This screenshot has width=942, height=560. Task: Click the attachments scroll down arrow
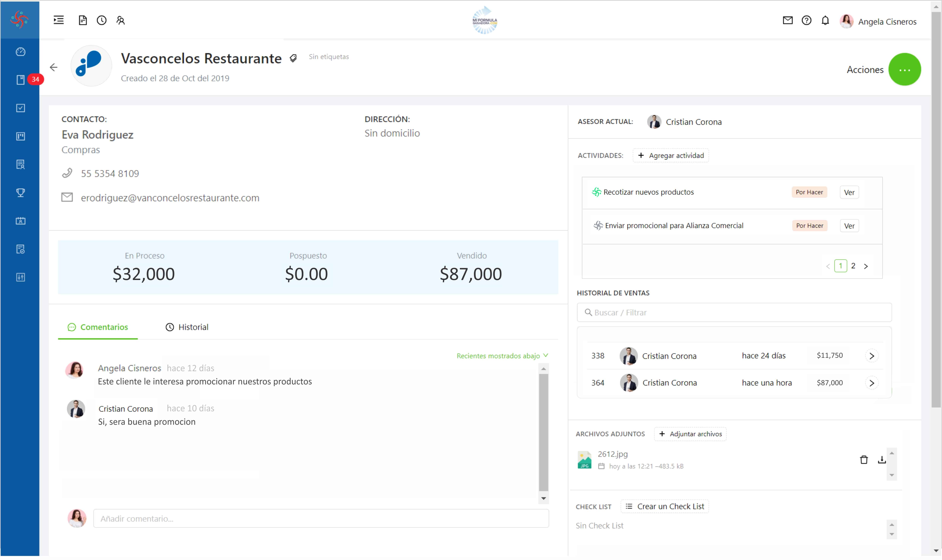point(891,475)
